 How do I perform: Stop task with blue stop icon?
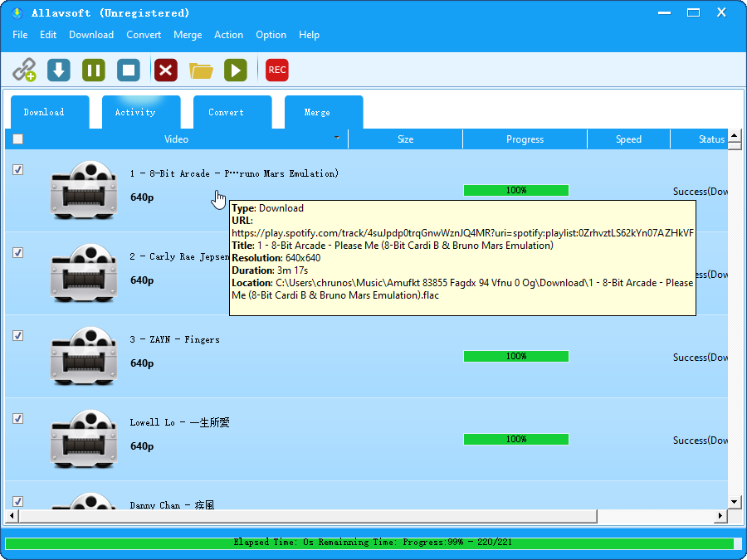[x=129, y=70]
